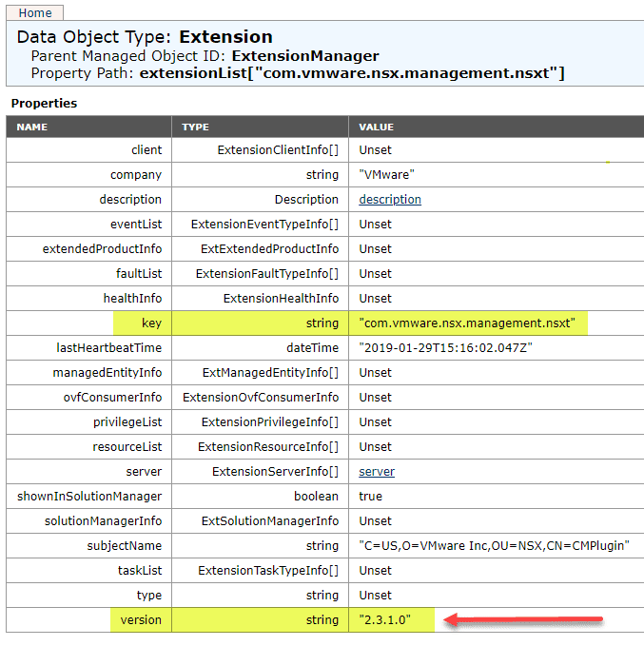Select the privilegeList property name

click(x=127, y=421)
